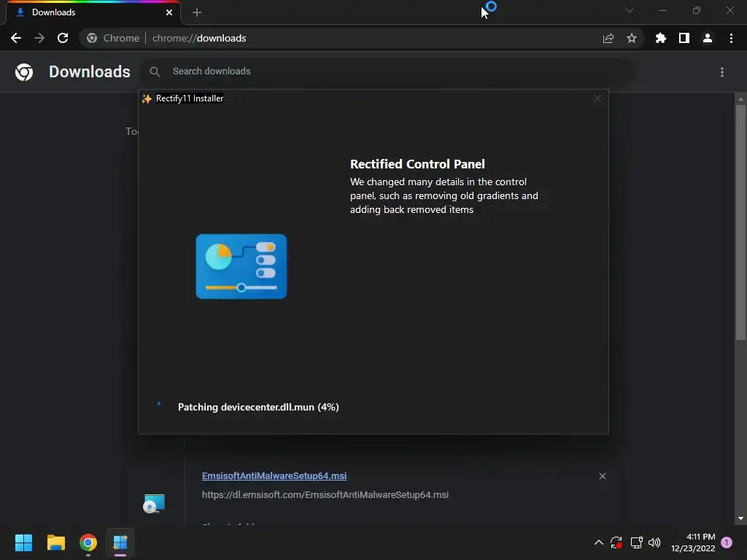
Task: Bookmark this page with the star icon
Action: [632, 38]
